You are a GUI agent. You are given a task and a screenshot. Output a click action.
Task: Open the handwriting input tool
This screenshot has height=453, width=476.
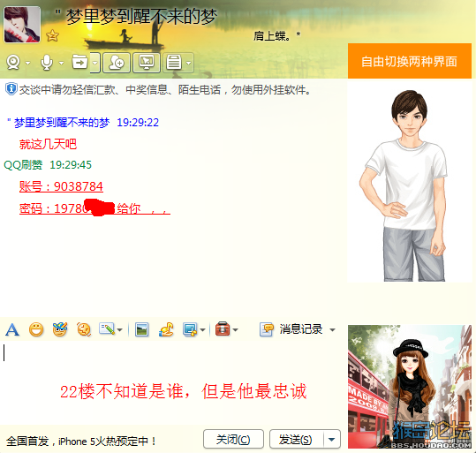click(x=107, y=329)
